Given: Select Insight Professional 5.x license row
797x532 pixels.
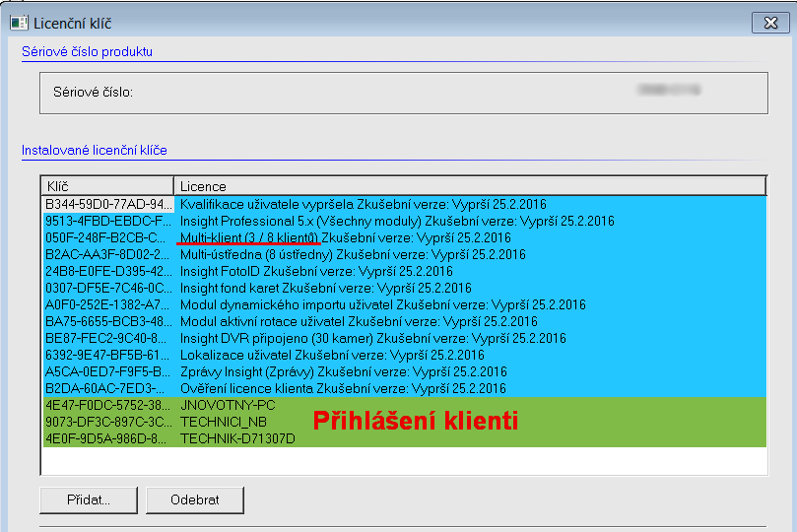Looking at the screenshot, I should [396, 221].
